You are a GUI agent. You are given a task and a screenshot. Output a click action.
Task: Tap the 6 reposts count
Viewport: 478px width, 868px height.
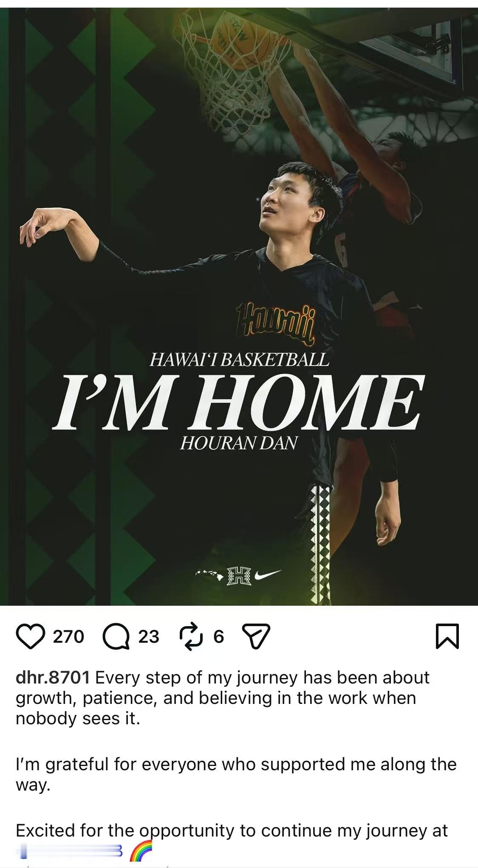[218, 636]
